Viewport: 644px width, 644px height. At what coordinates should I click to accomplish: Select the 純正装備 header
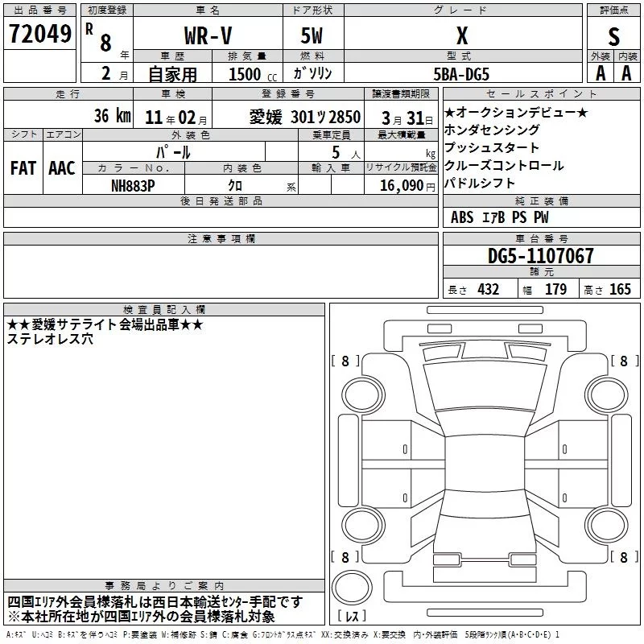[x=541, y=200]
